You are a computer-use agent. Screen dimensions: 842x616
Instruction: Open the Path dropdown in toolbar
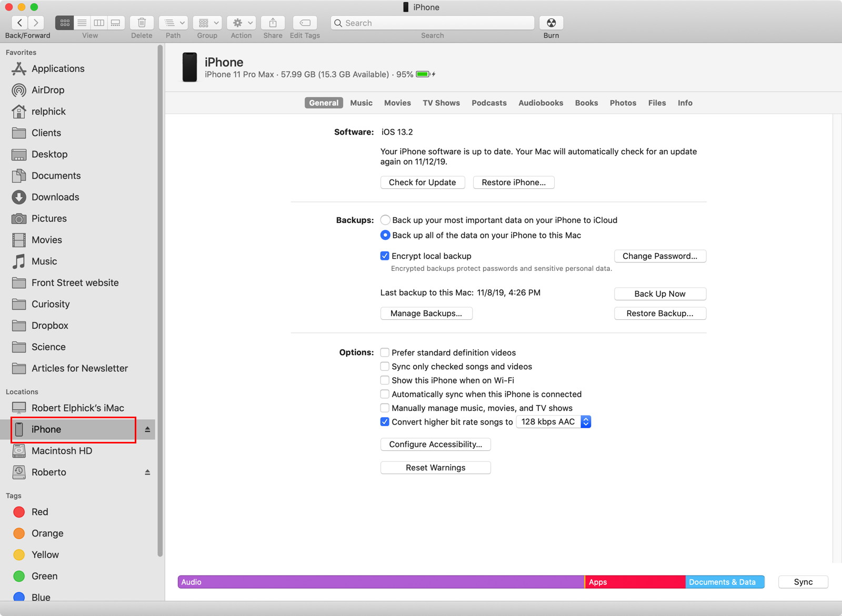(173, 23)
